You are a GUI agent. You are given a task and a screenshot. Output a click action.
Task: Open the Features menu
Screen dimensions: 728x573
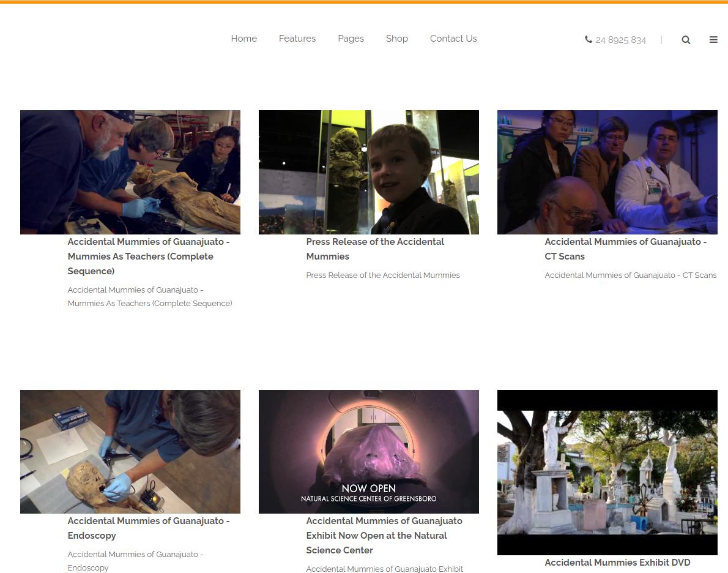[297, 39]
